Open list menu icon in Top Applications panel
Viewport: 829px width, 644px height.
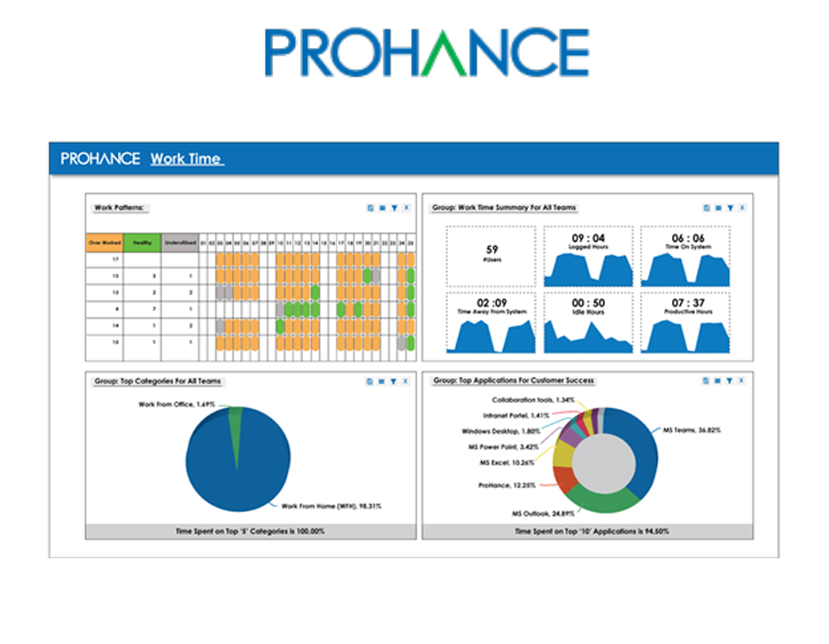[717, 381]
